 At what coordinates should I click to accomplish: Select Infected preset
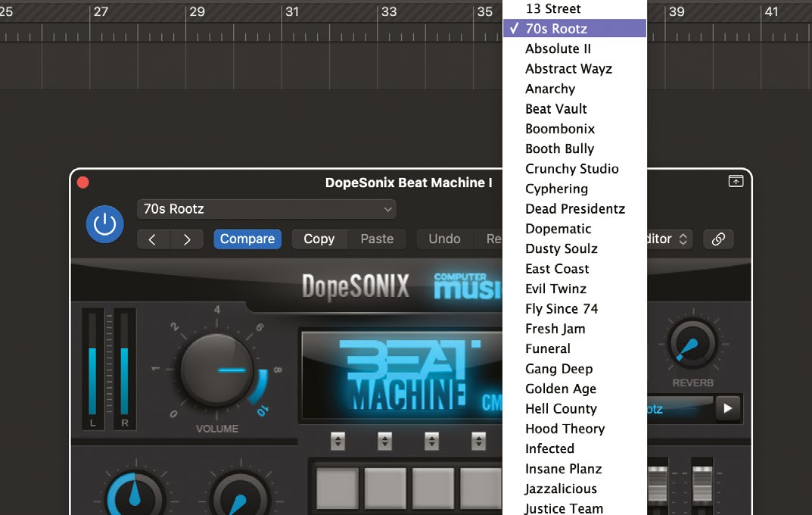574,448
